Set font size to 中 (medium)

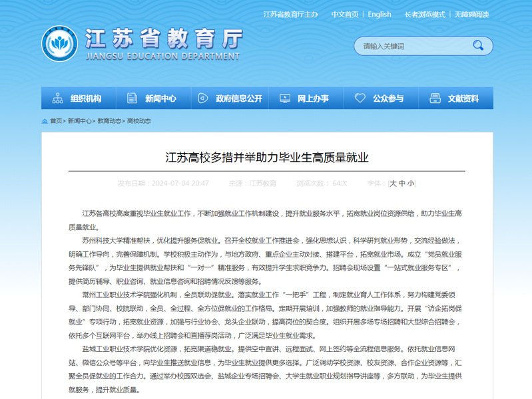pyautogui.click(x=402, y=183)
